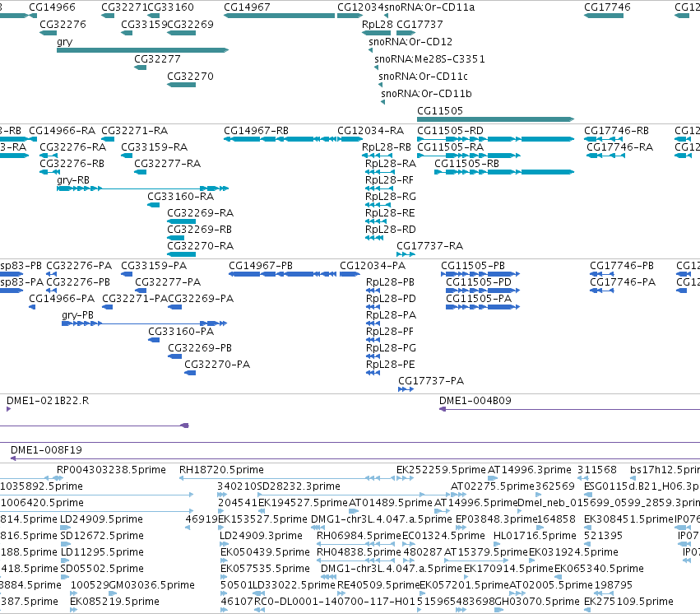Select transcript CG17737-RA
Screen dimensions: 700x614
coord(406,254)
